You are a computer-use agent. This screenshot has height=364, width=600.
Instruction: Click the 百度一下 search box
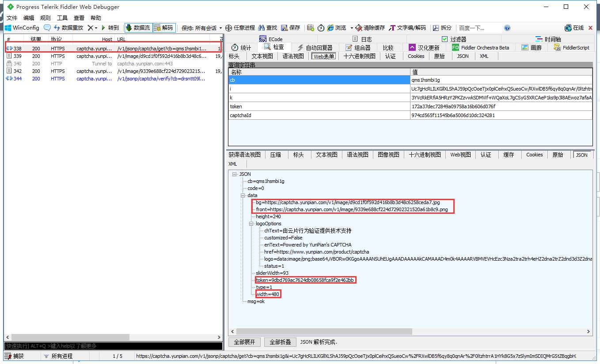point(479,28)
